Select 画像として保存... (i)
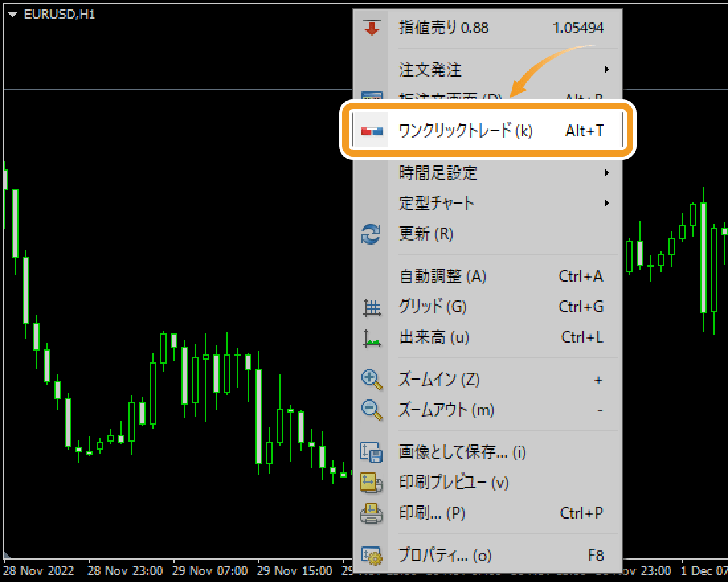Image resolution: width=728 pixels, height=582 pixels. pyautogui.click(x=488, y=452)
